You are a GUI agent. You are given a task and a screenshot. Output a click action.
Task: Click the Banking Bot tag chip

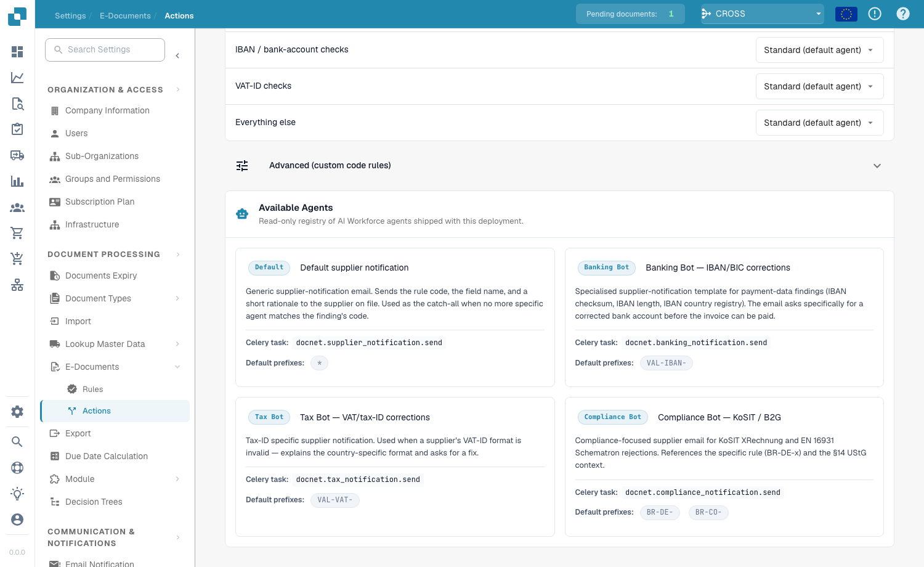607,267
